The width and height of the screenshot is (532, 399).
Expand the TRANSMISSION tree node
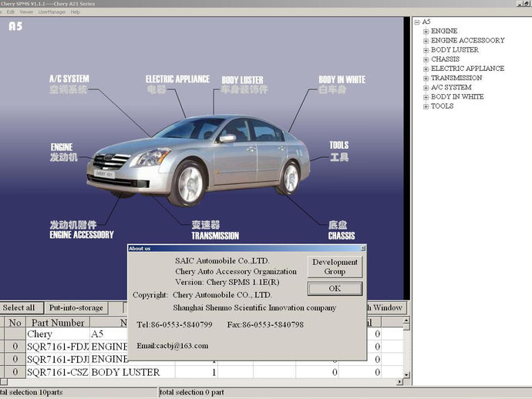(426, 79)
